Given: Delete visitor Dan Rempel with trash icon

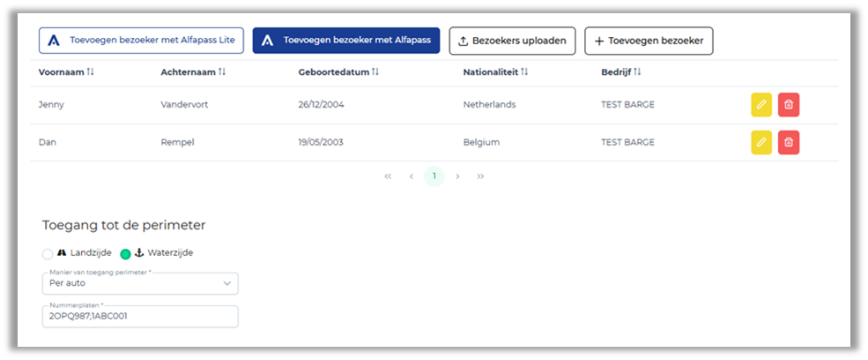Looking at the screenshot, I should [x=789, y=142].
